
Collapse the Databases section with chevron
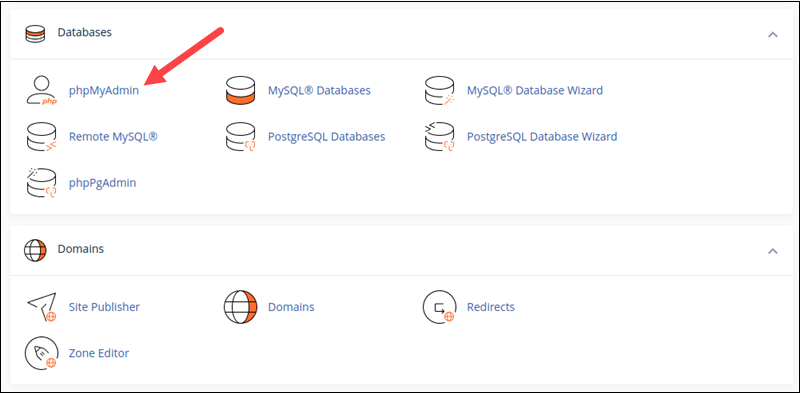[773, 35]
